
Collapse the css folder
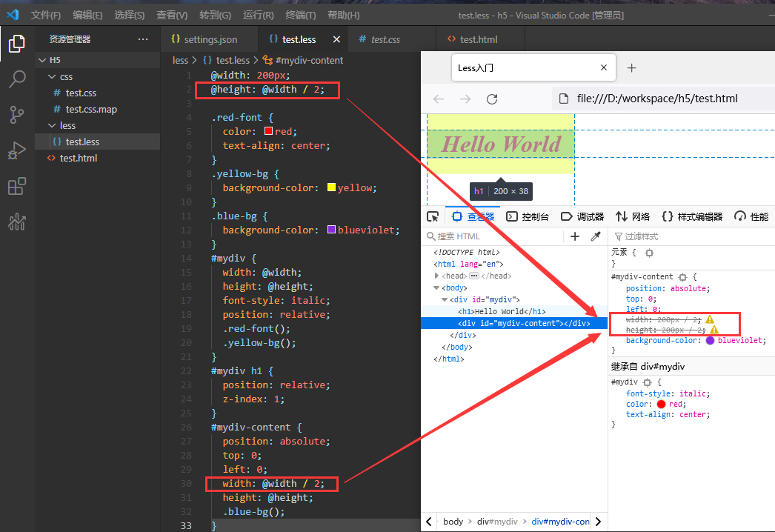point(52,76)
